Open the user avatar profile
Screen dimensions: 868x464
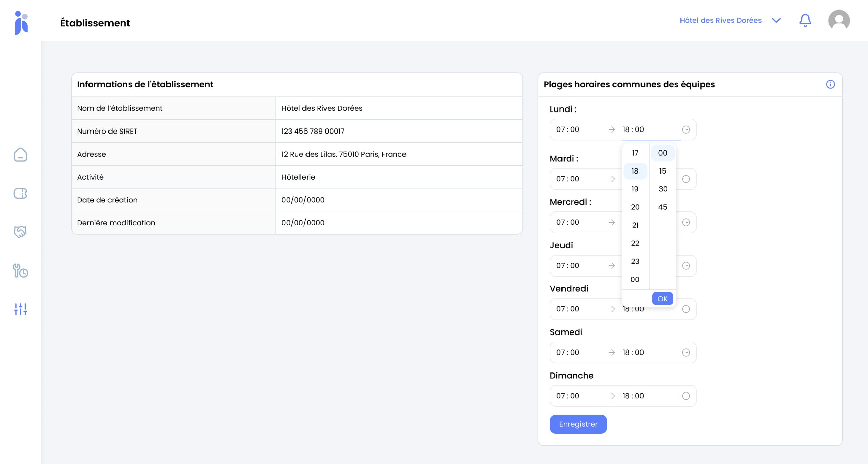click(x=839, y=21)
